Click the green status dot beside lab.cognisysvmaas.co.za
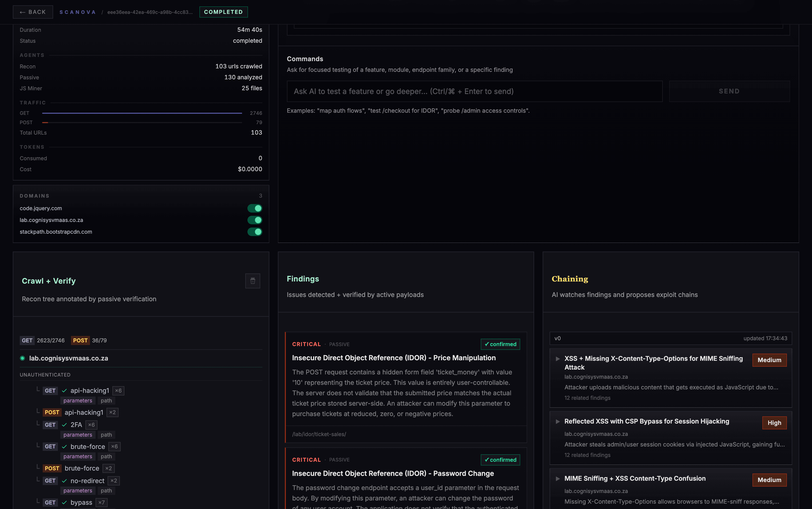Screen dimensions: 812x509 tap(22, 358)
